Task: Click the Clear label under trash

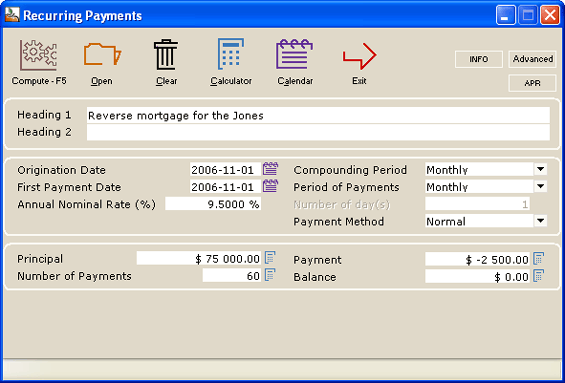Action: (x=166, y=81)
